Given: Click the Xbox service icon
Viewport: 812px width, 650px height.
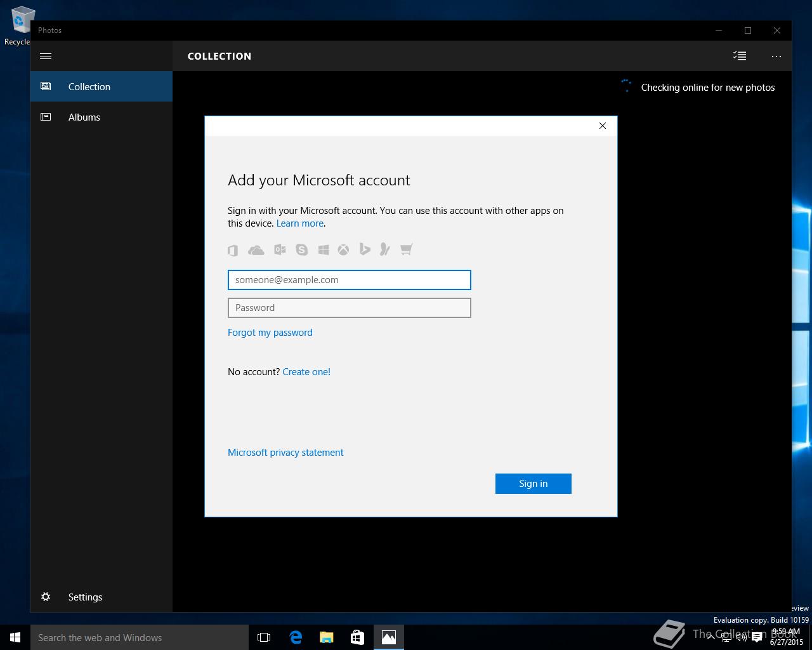Looking at the screenshot, I should 343,250.
